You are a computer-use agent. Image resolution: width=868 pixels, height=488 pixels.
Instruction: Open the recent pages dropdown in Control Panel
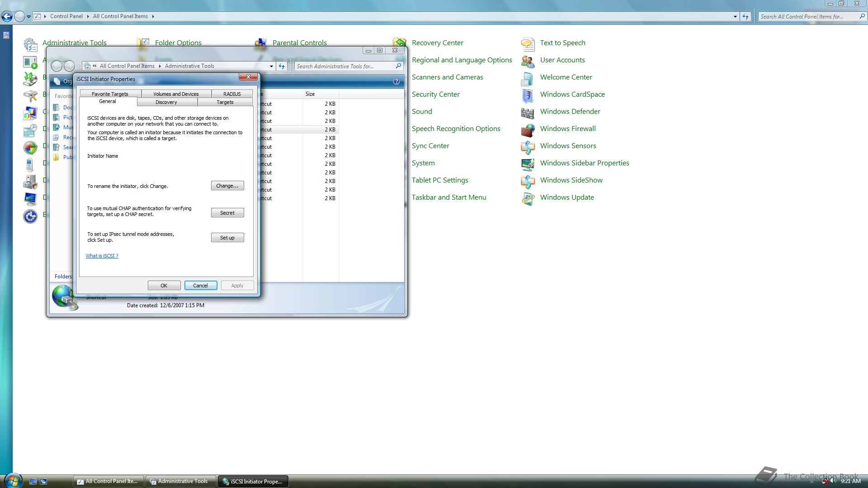click(28, 17)
